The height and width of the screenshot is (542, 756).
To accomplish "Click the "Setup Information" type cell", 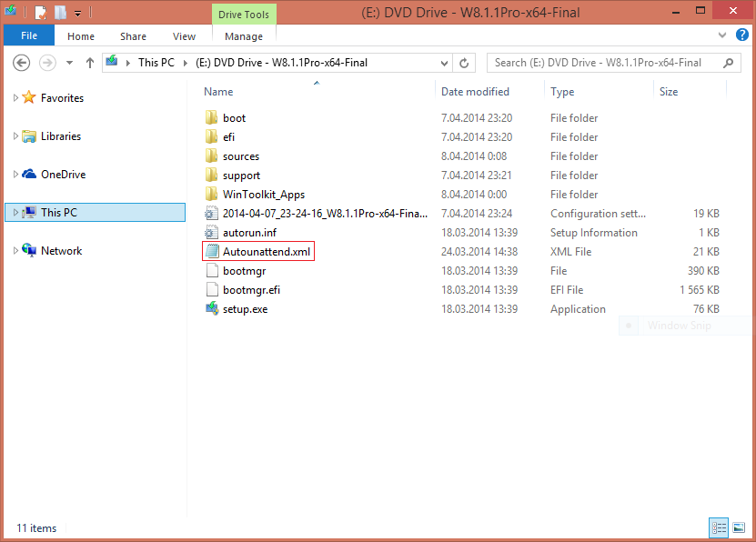I will click(594, 232).
